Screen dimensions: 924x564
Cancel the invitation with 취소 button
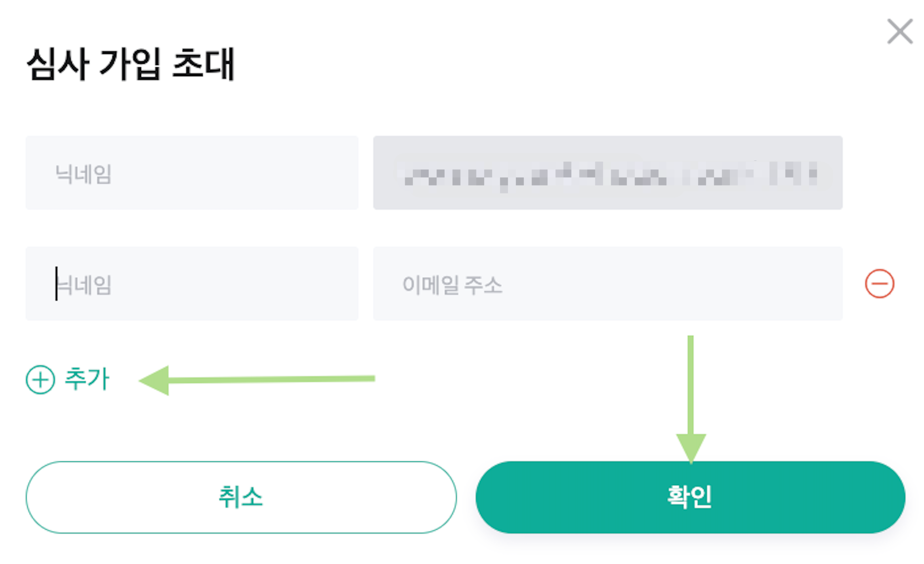pyautogui.click(x=241, y=497)
